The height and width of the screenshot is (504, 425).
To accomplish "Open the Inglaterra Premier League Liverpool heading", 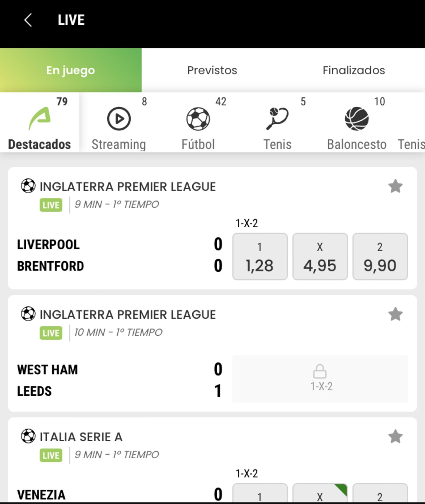I will [128, 187].
